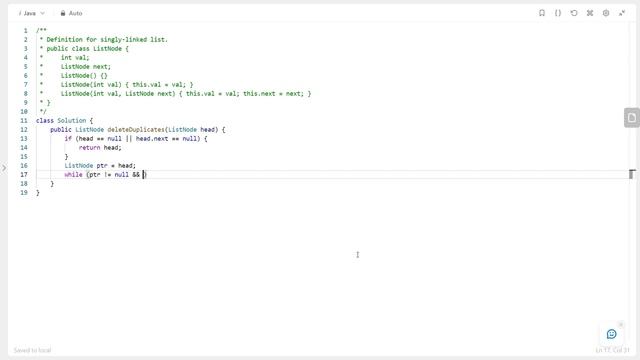
Task: Open editor settings gear icon
Action: [x=606, y=13]
